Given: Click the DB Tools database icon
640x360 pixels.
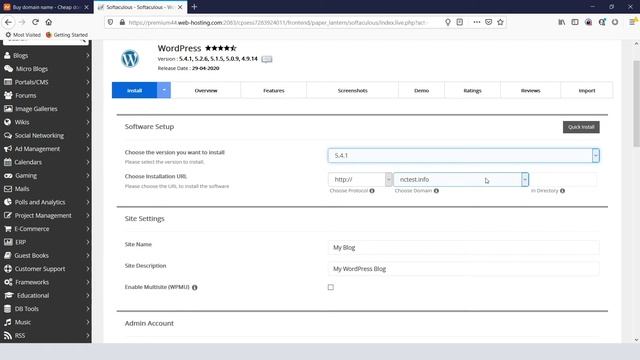Looking at the screenshot, I should (x=7, y=309).
